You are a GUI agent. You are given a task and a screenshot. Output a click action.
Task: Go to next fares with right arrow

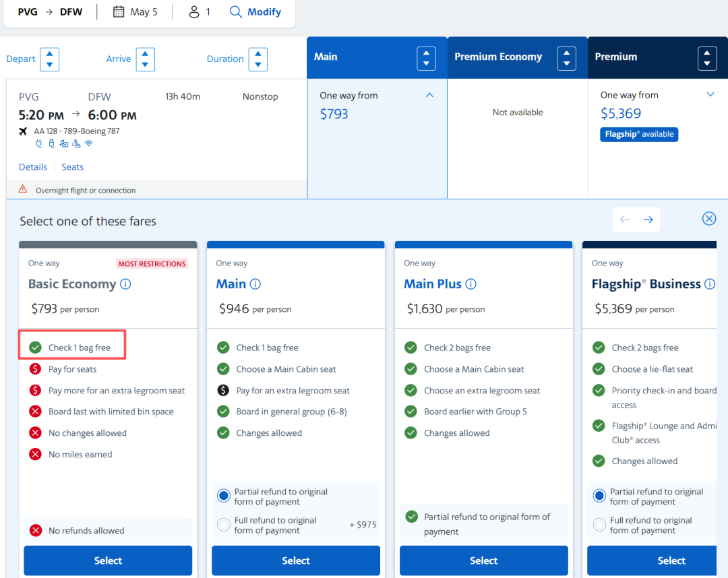click(648, 220)
